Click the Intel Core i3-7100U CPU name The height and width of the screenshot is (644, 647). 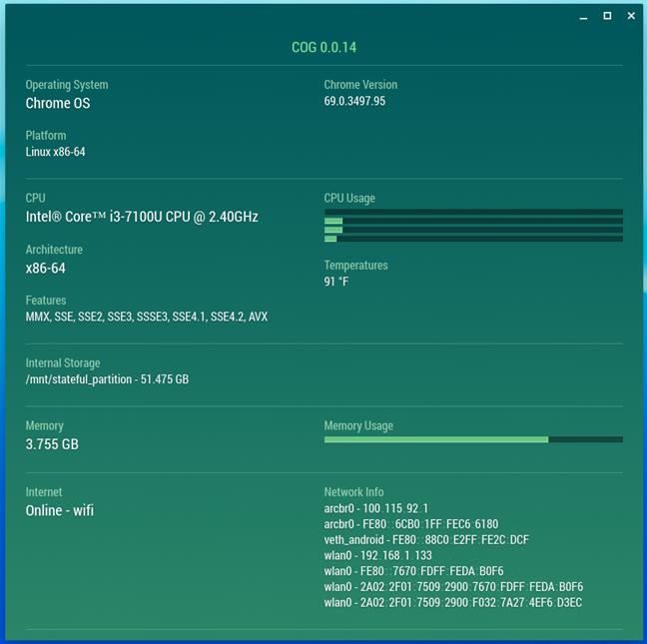142,217
